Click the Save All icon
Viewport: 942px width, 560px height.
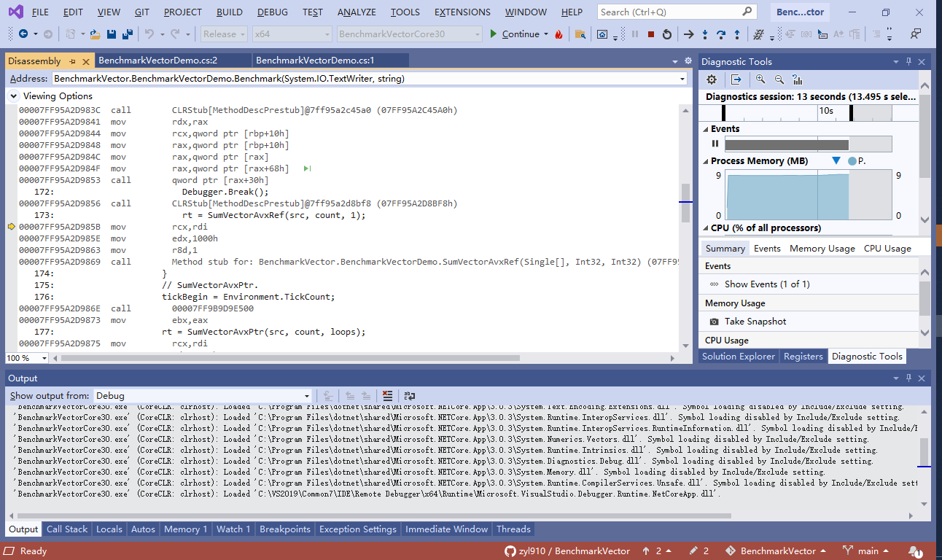pyautogui.click(x=128, y=34)
